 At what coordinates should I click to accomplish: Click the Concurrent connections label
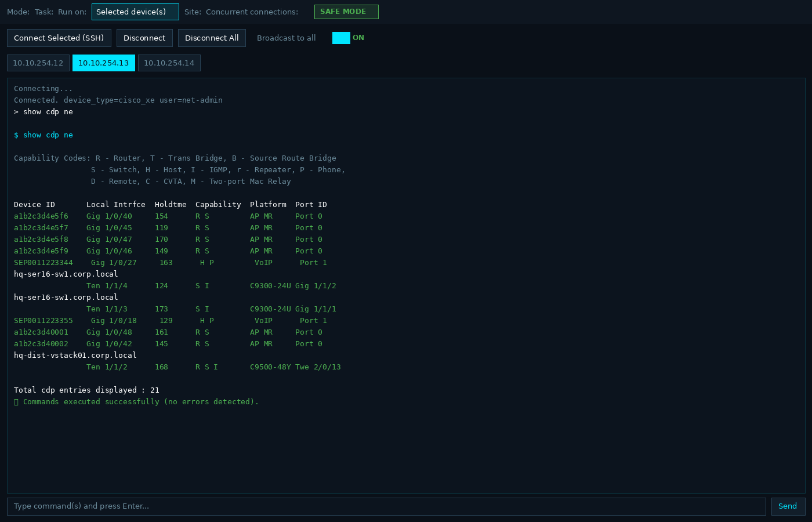(x=252, y=12)
